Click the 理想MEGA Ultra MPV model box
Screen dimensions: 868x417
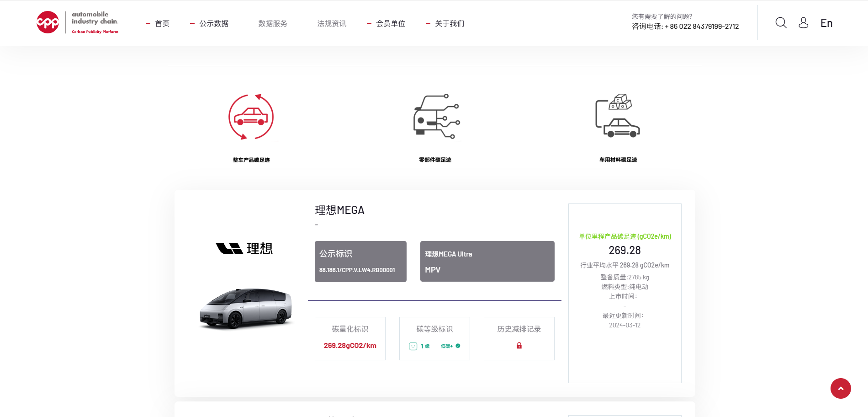pos(487,262)
